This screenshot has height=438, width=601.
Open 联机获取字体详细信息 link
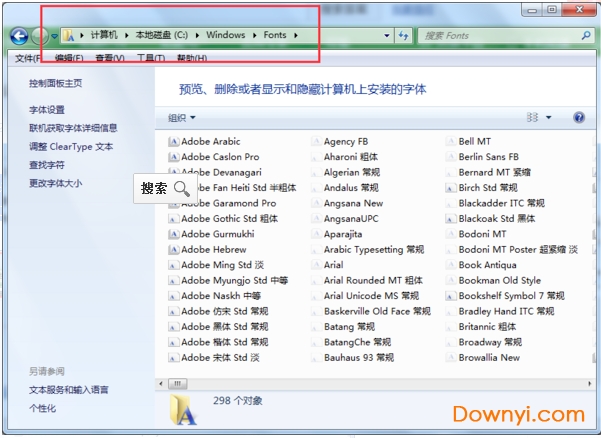pos(73,128)
